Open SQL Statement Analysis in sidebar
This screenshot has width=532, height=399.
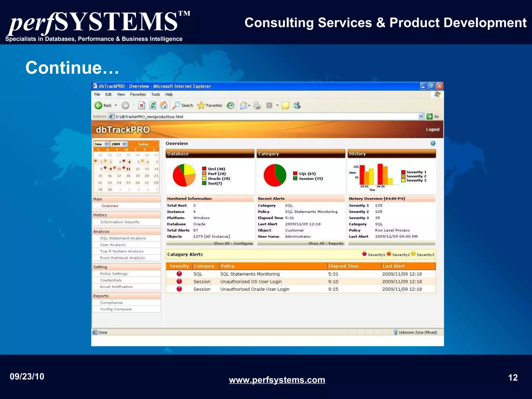(x=123, y=238)
